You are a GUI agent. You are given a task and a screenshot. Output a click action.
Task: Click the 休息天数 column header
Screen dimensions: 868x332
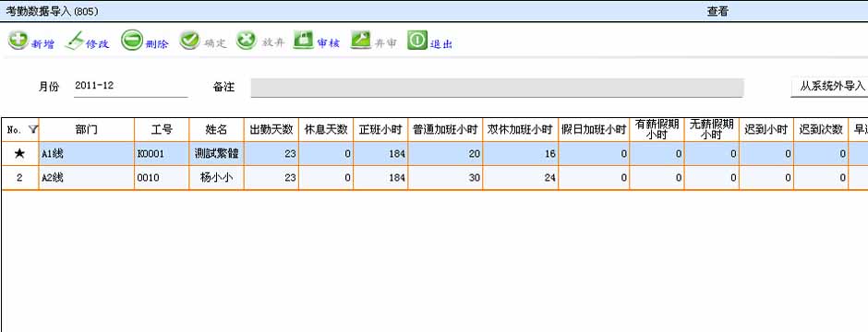pos(326,130)
